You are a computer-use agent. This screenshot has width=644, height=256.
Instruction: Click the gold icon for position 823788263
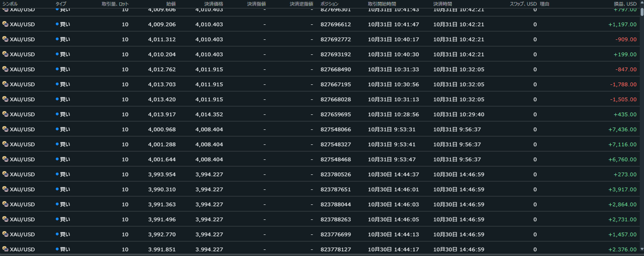click(5, 219)
